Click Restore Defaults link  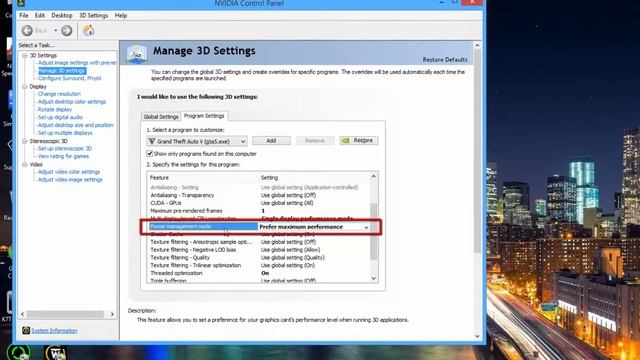(445, 60)
